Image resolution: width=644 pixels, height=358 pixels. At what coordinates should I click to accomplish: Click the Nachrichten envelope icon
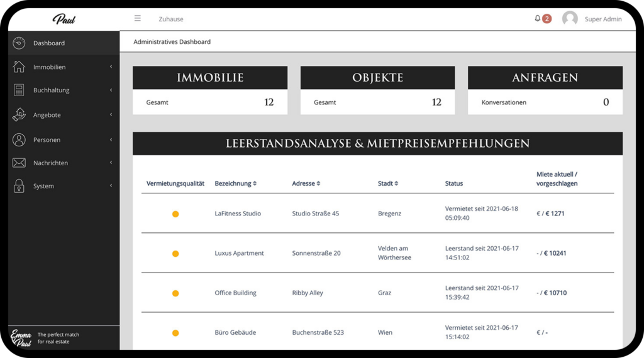click(19, 163)
